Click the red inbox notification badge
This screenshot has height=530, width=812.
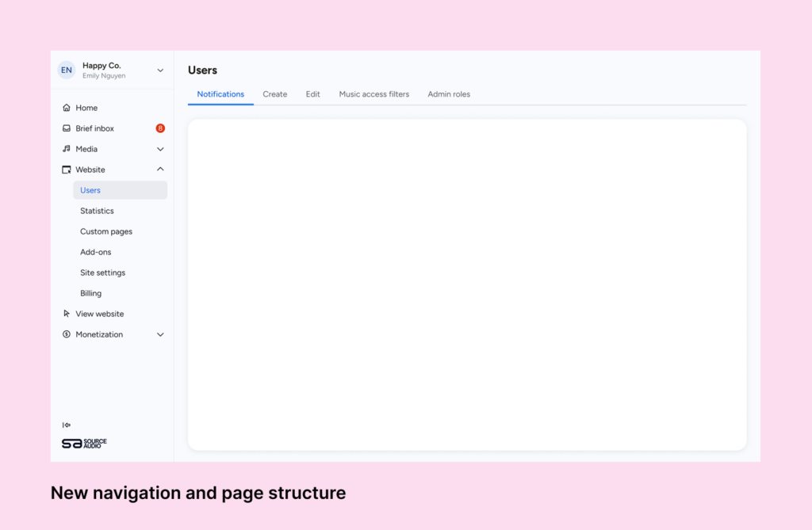click(x=160, y=128)
